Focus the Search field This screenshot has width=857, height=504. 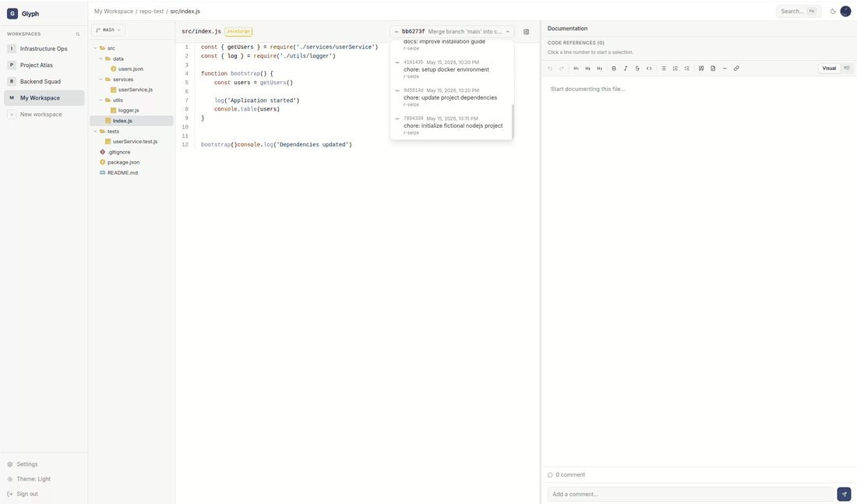click(x=799, y=11)
